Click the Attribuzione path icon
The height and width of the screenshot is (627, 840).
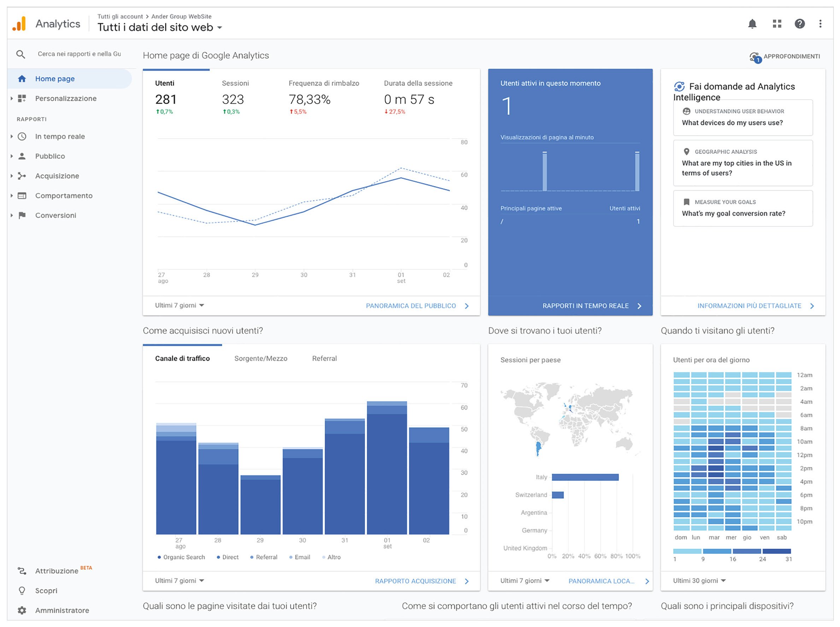tap(22, 571)
